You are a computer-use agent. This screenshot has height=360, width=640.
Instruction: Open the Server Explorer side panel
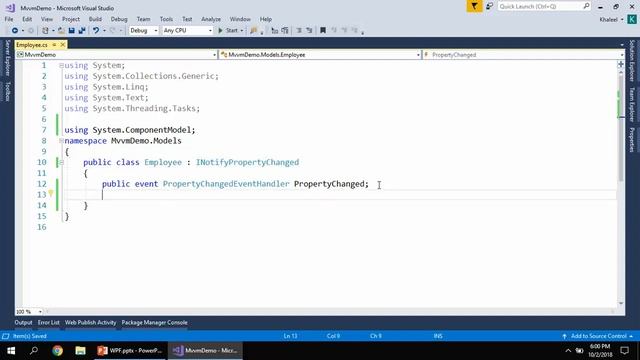(x=7, y=58)
